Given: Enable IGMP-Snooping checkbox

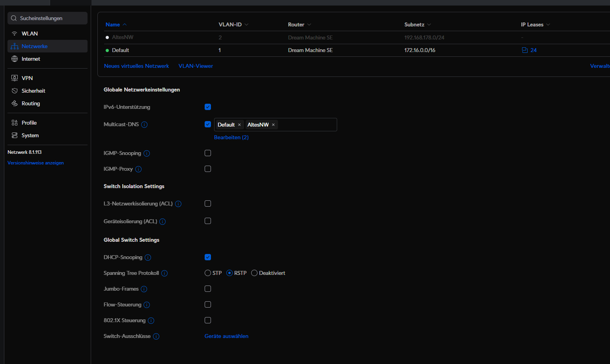Looking at the screenshot, I should [208, 153].
